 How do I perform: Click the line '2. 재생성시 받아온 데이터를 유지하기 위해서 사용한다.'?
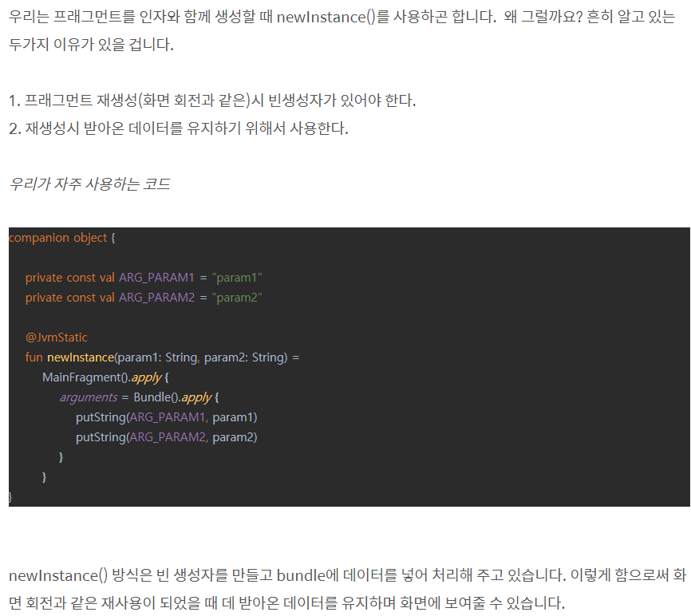pyautogui.click(x=179, y=128)
